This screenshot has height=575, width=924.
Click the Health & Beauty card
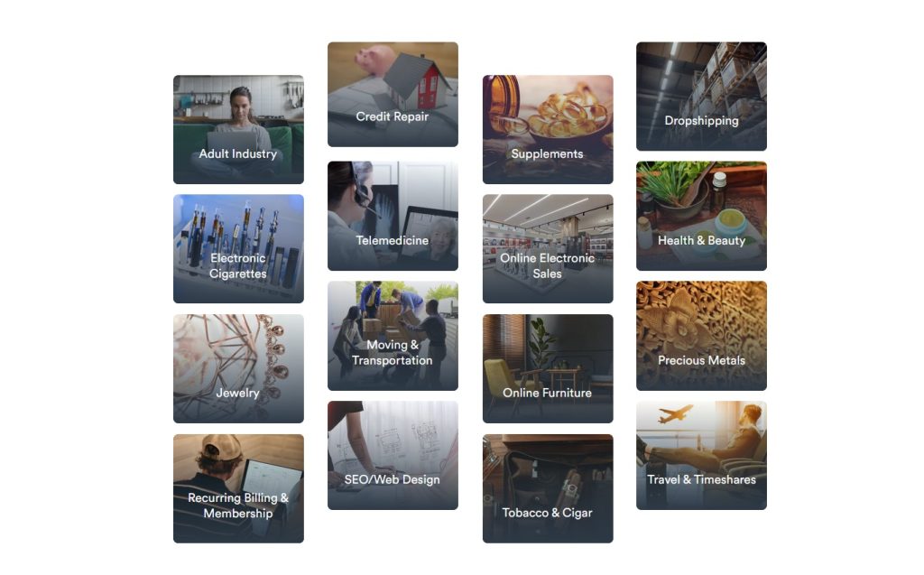pyautogui.click(x=701, y=216)
